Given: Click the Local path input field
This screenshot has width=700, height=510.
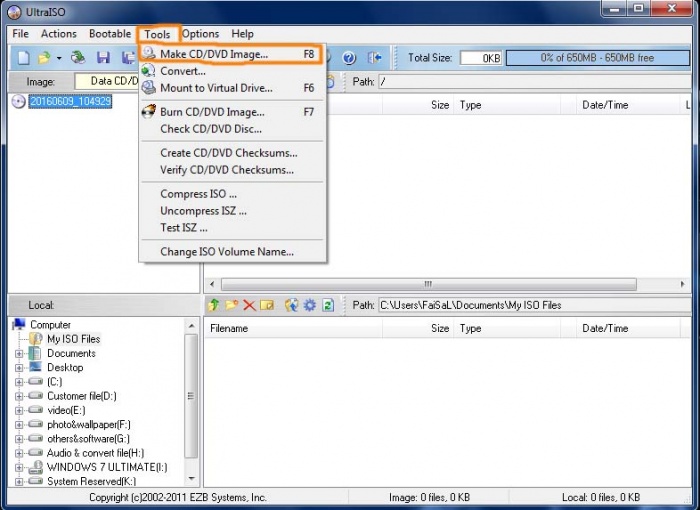Looking at the screenshot, I should [x=530, y=305].
